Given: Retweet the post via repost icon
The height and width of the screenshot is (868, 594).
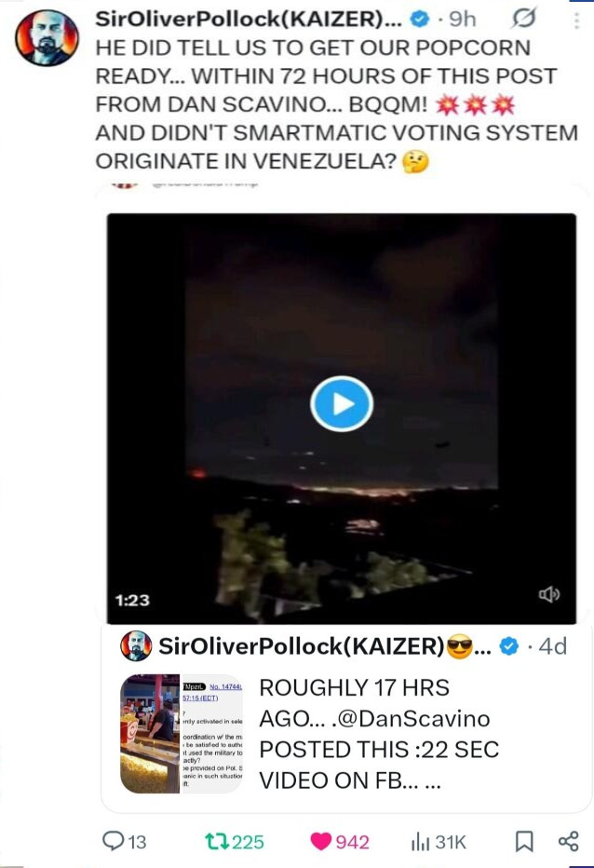Looking at the screenshot, I should [x=216, y=841].
